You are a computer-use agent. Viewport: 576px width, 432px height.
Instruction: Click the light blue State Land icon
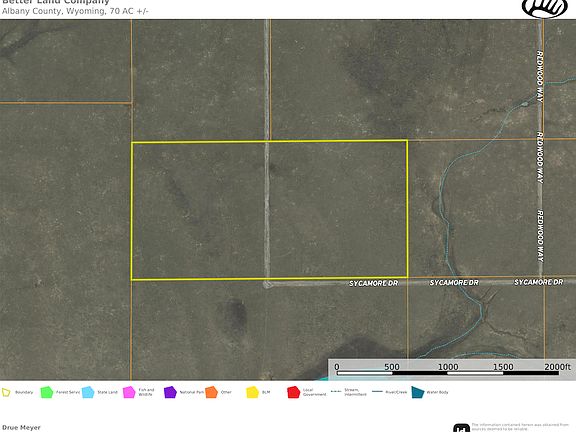[88, 392]
